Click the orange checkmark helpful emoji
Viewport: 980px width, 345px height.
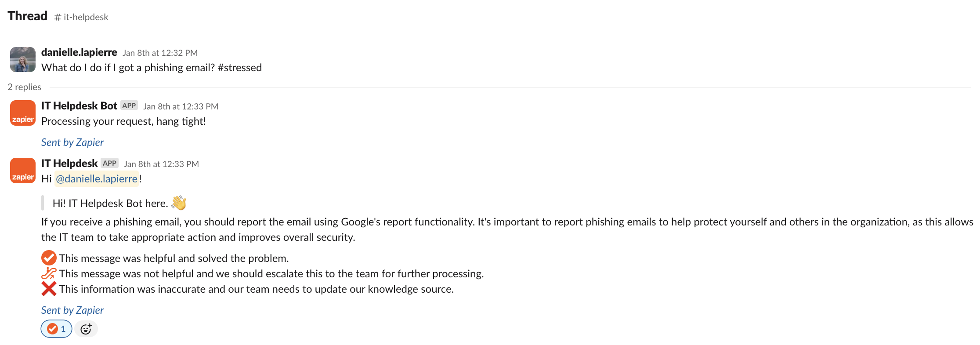[x=49, y=258]
